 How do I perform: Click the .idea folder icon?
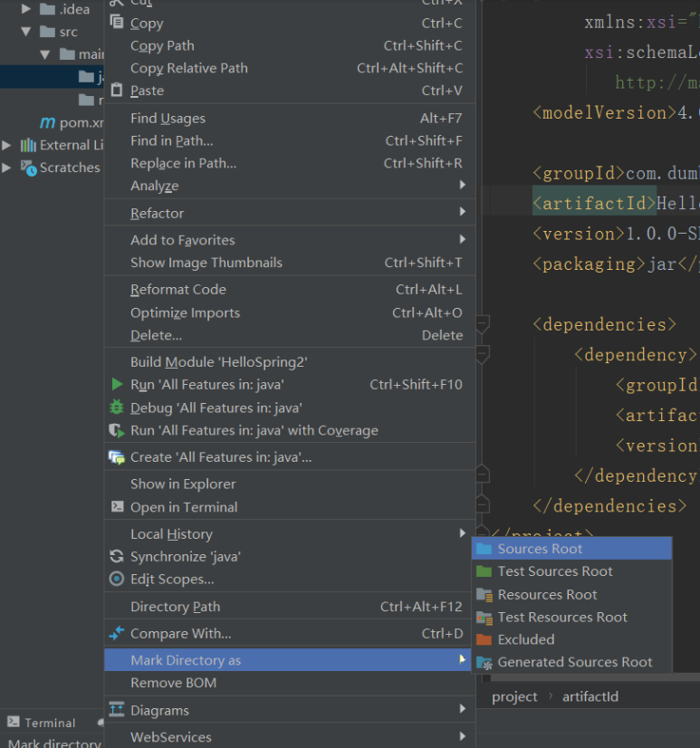click(47, 9)
